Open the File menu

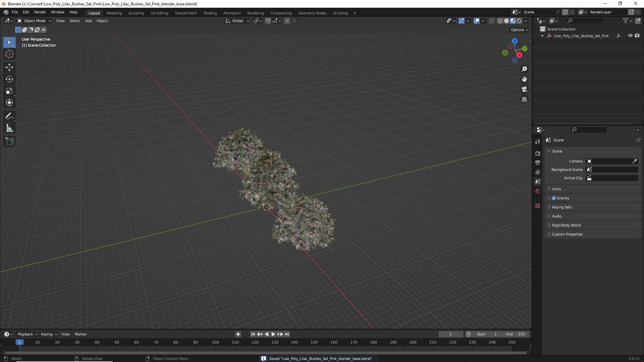coord(15,12)
